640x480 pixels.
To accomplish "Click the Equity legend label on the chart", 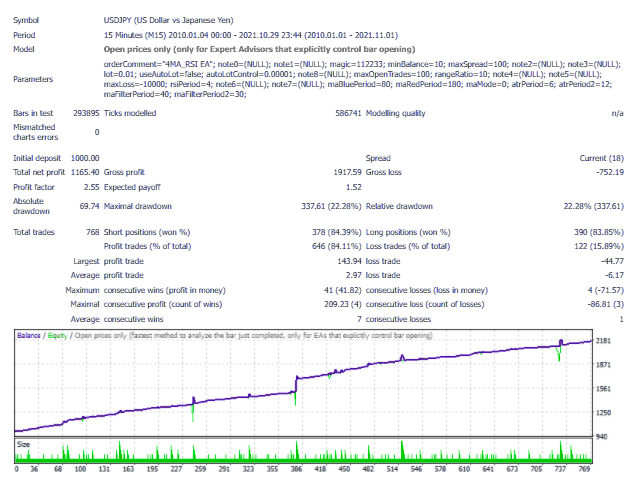I will tap(57, 336).
